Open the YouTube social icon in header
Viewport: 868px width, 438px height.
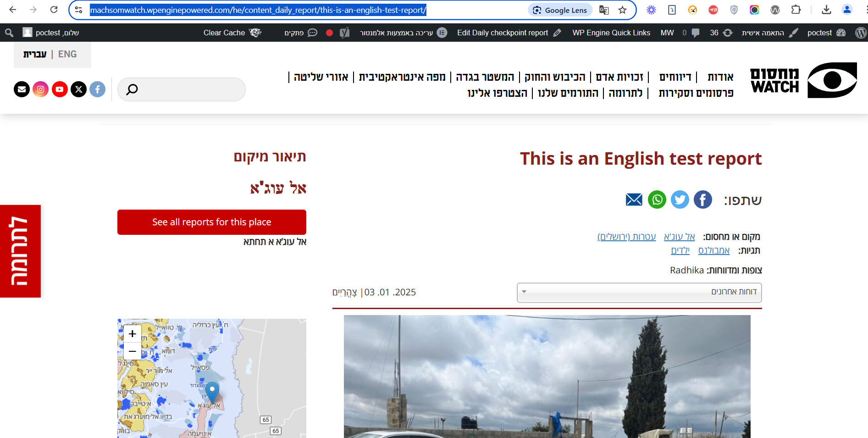click(60, 89)
